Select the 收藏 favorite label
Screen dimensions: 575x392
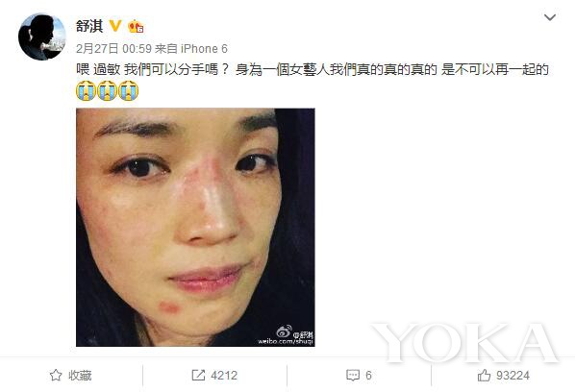(80, 376)
